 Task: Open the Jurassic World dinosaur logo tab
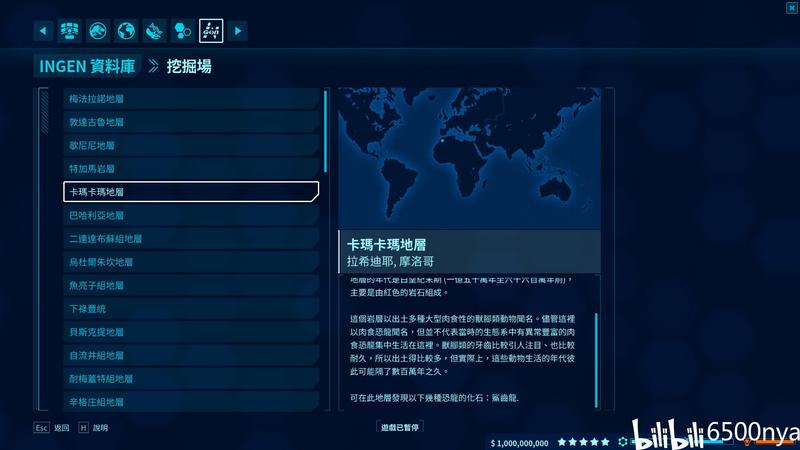97,31
